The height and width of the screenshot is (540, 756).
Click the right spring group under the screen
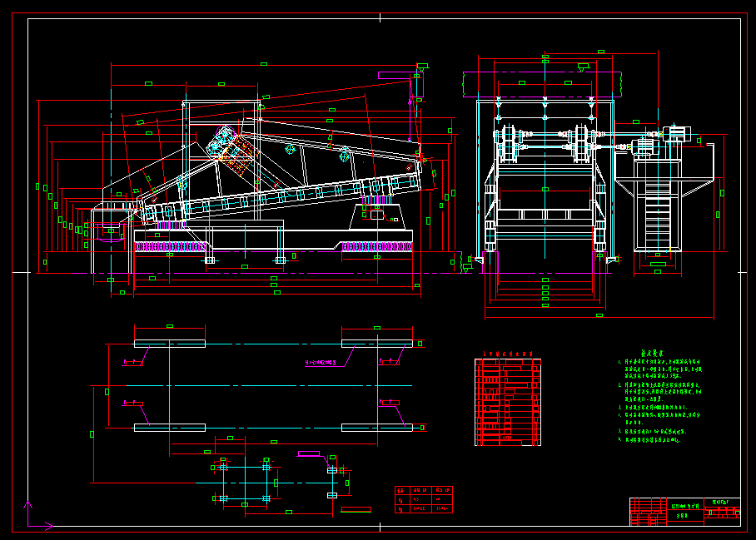tap(377, 246)
